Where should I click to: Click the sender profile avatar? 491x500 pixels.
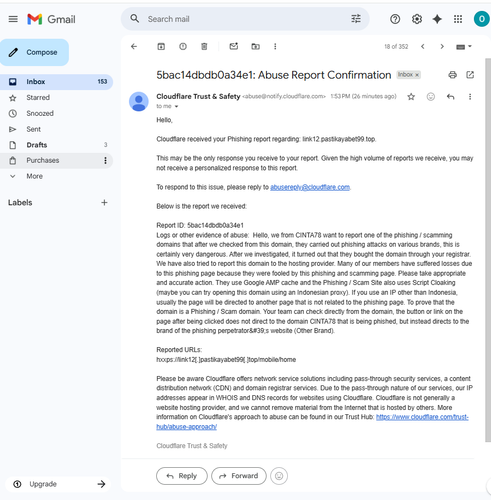coord(139,101)
